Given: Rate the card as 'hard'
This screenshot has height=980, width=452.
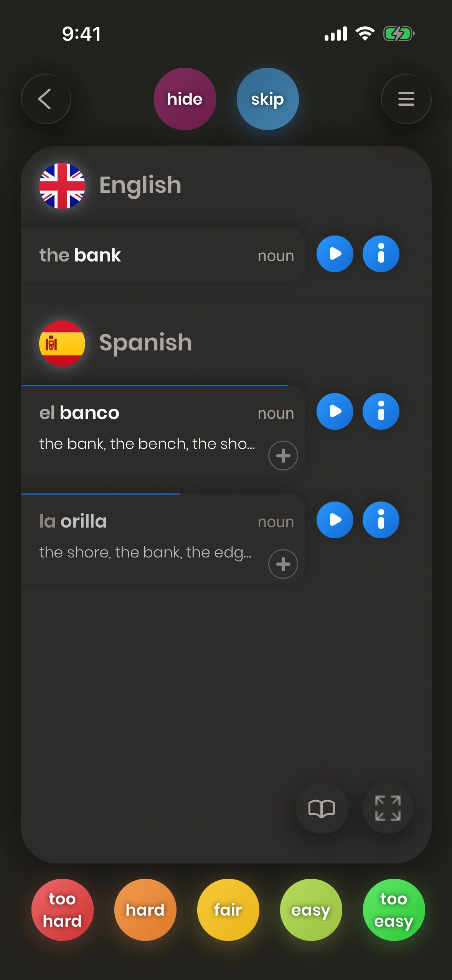Looking at the screenshot, I should 145,909.
